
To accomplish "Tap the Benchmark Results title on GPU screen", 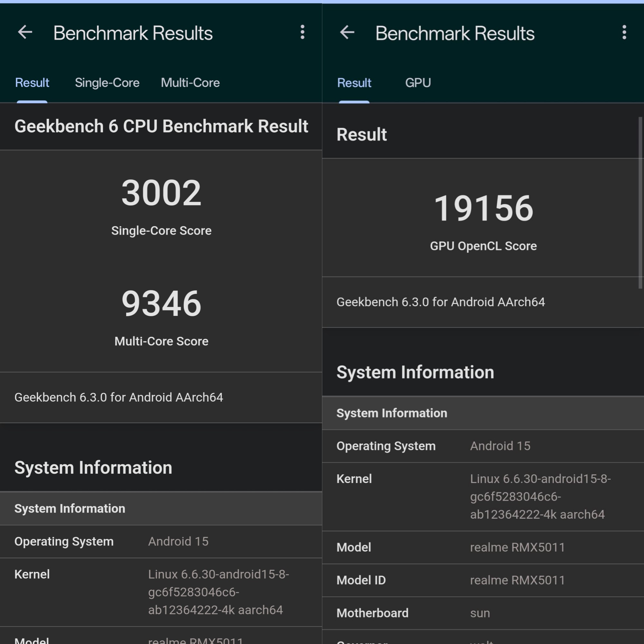I will point(455,33).
